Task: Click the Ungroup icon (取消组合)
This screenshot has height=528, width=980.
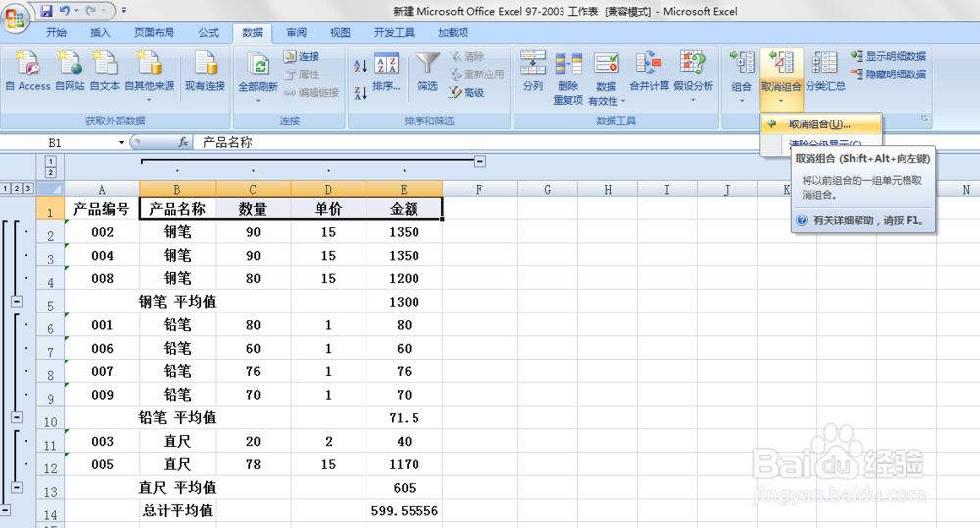Action: tap(781, 64)
